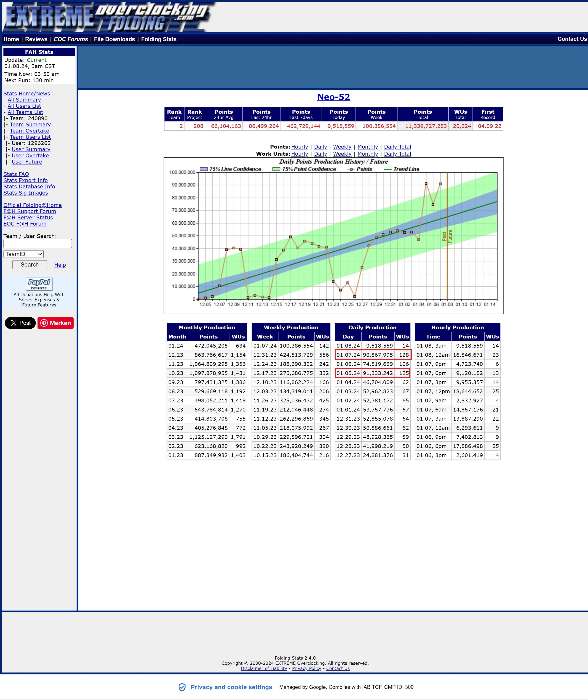Viewport: 588px width, 700px height.
Task: Click the Neo-52 user title link
Action: 333,97
